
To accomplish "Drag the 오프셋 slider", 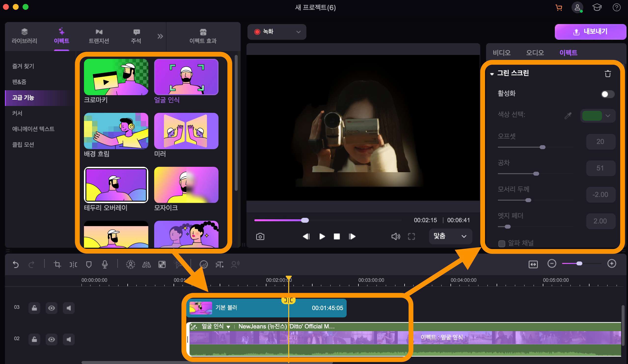I will (x=542, y=147).
